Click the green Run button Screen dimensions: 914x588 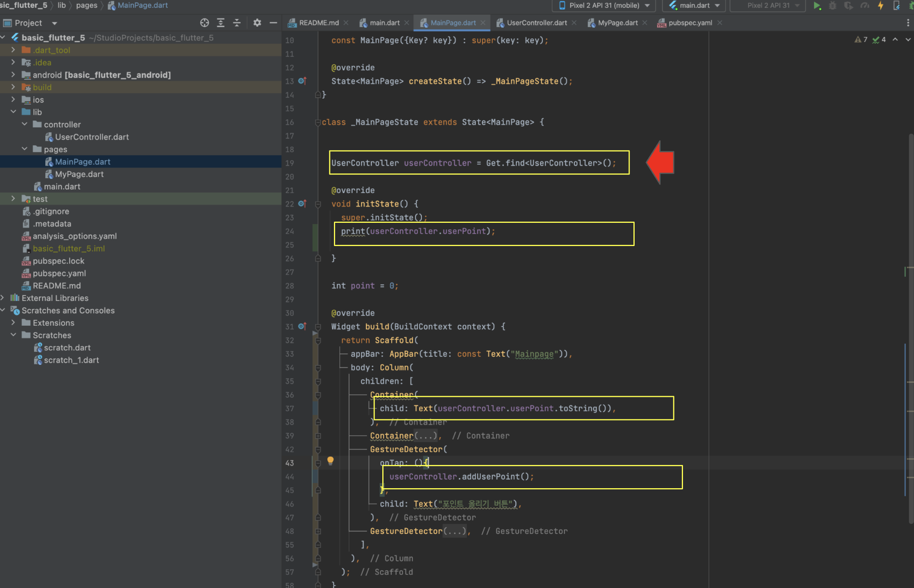pyautogui.click(x=817, y=5)
